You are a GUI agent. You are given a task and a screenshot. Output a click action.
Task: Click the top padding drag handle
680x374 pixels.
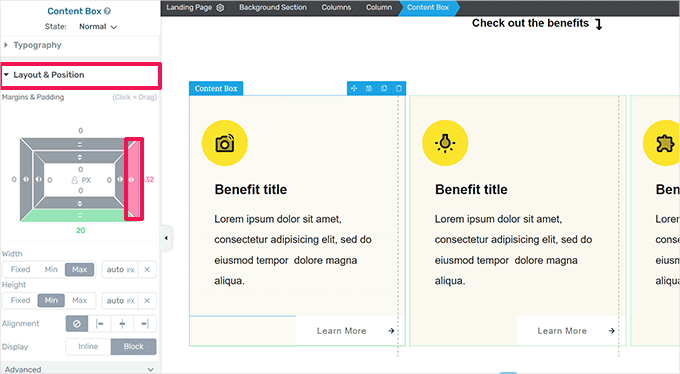coord(80,157)
